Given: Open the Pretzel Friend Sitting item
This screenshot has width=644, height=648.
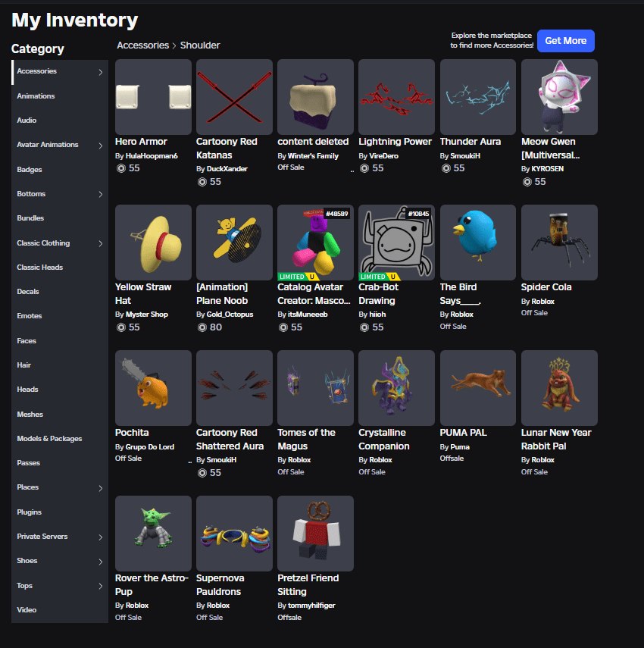Looking at the screenshot, I should pyautogui.click(x=315, y=534).
